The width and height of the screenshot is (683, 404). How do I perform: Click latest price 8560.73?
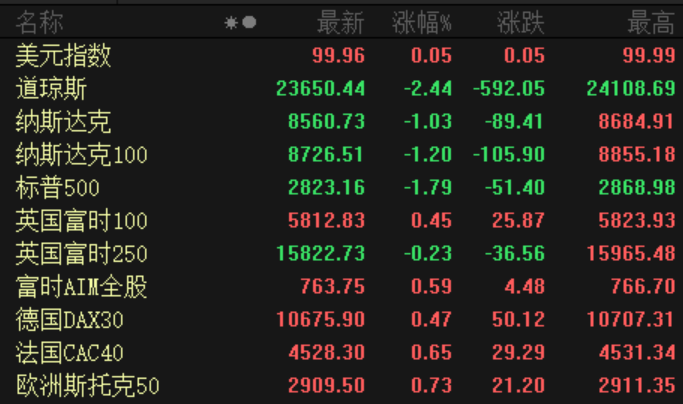[326, 122]
